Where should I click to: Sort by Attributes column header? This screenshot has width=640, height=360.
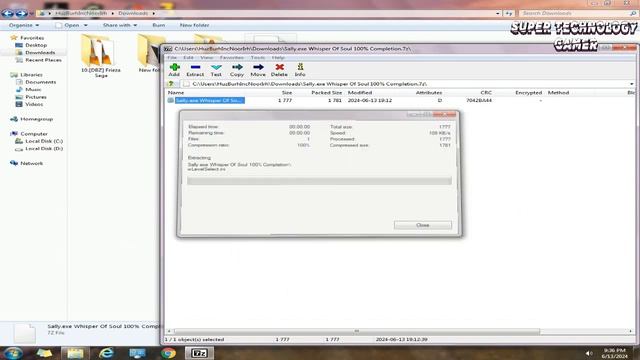point(429,93)
